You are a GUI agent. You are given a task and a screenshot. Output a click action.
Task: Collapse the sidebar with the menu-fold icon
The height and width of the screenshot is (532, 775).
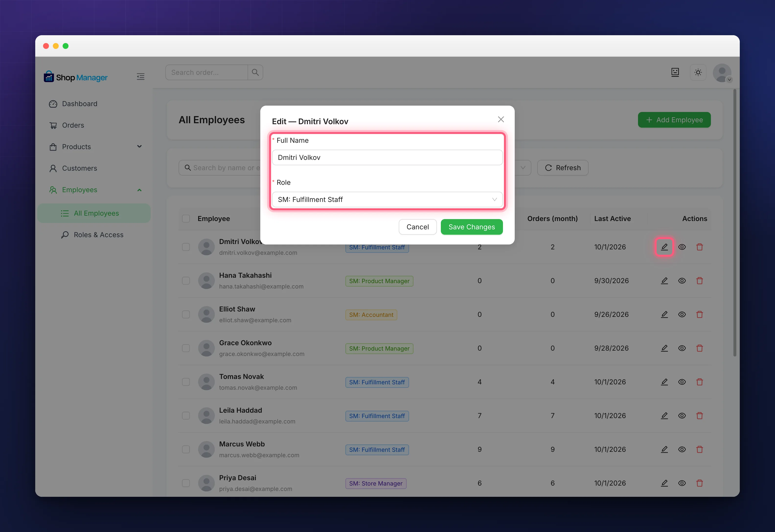140,77
